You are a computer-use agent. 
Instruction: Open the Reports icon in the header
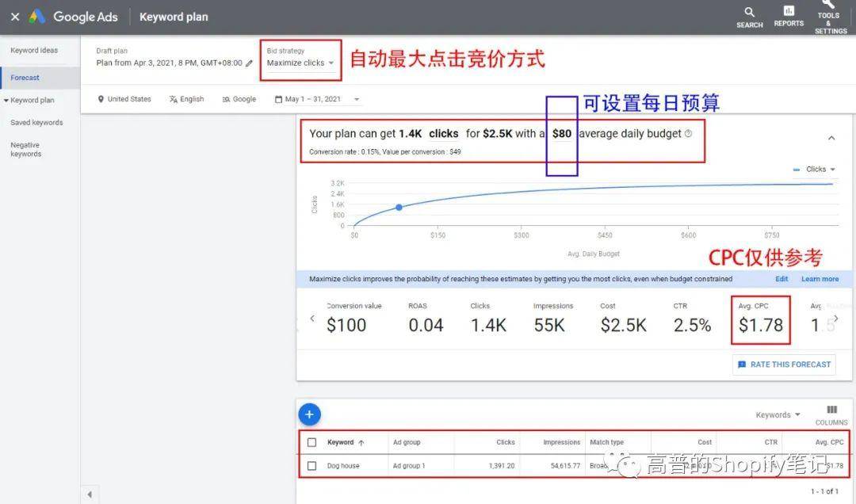[x=789, y=15]
